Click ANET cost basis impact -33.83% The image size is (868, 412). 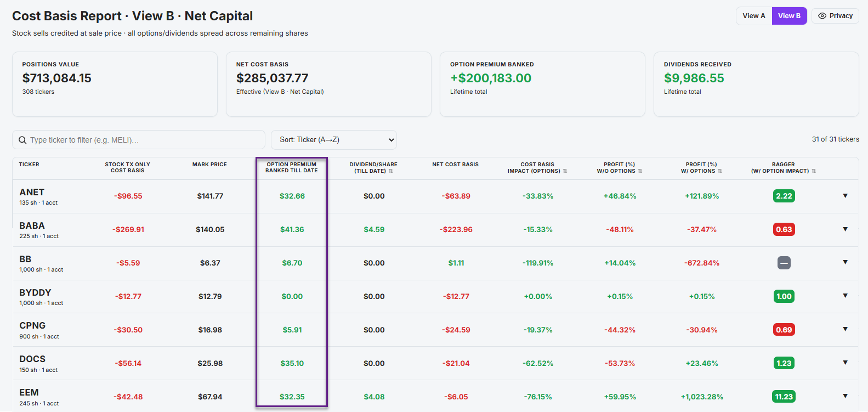[x=538, y=196]
